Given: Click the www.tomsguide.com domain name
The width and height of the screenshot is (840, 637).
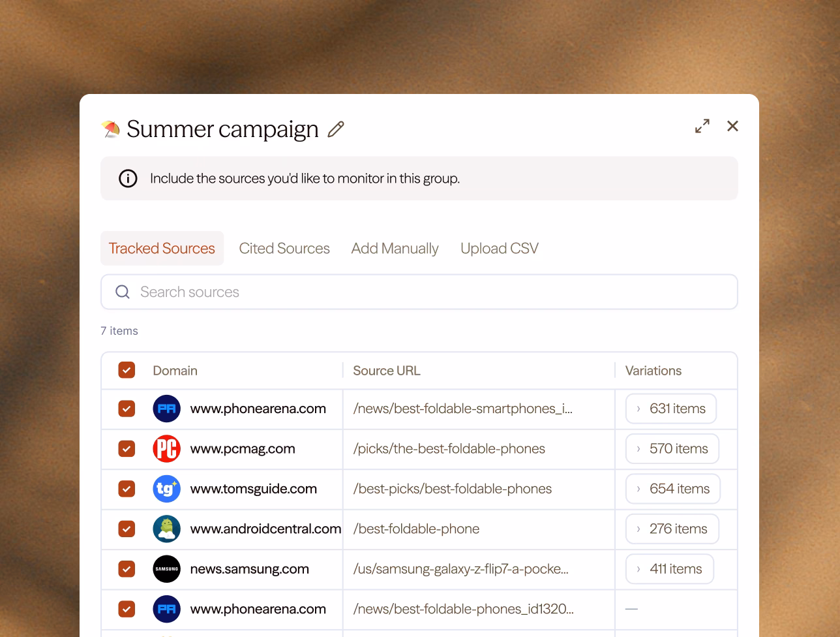Looking at the screenshot, I should (254, 489).
